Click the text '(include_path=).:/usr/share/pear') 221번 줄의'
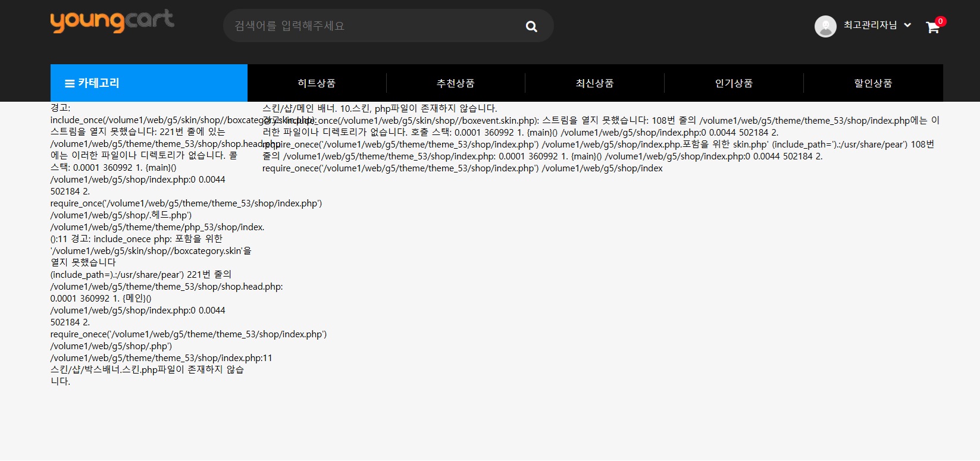This screenshot has height=461, width=980. pyautogui.click(x=141, y=274)
